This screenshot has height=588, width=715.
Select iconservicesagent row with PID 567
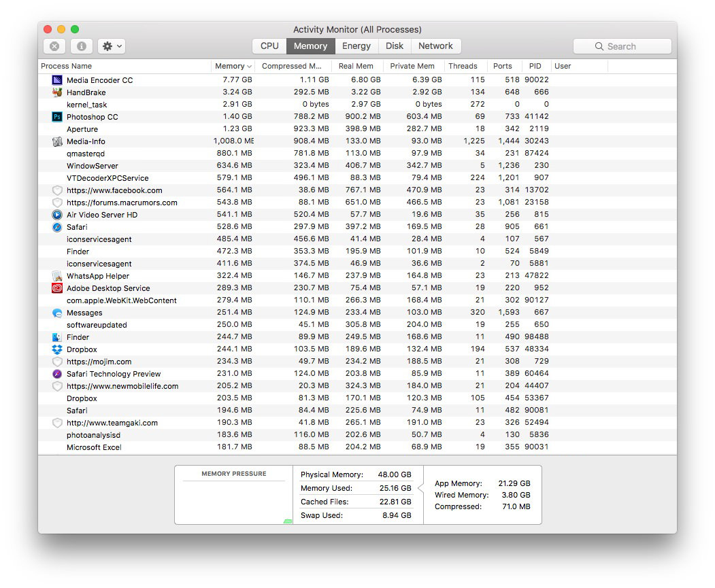click(x=357, y=239)
